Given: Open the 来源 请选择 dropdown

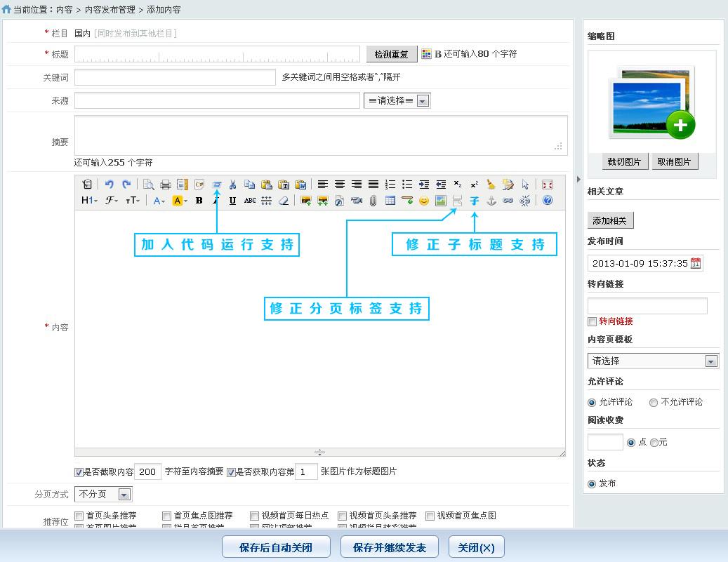Looking at the screenshot, I should pyautogui.click(x=397, y=100).
